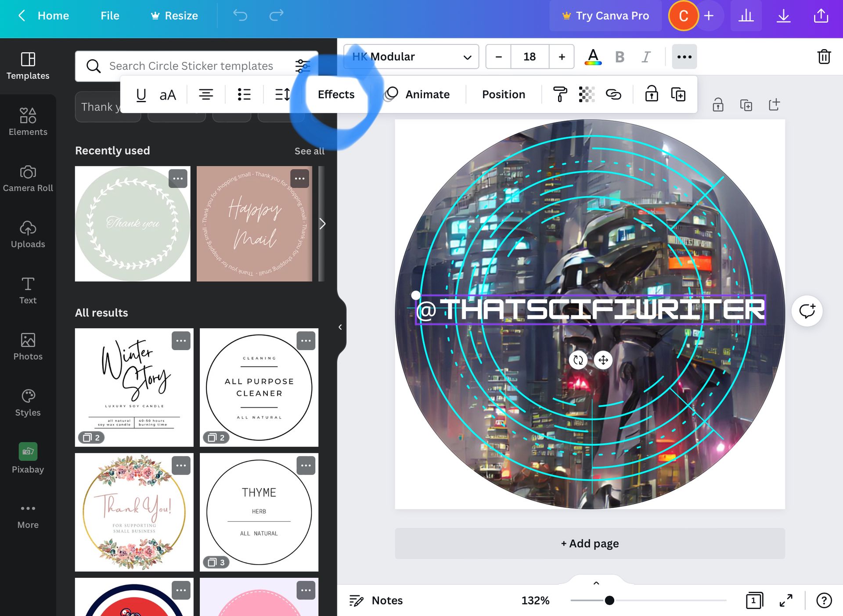The image size is (843, 616).
Task: Increase font size with plus button
Action: pyautogui.click(x=562, y=57)
